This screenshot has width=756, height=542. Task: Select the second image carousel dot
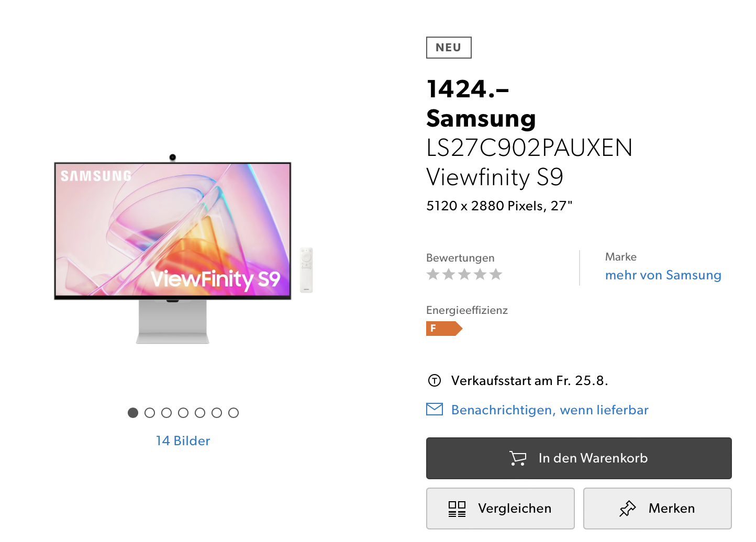(x=150, y=413)
